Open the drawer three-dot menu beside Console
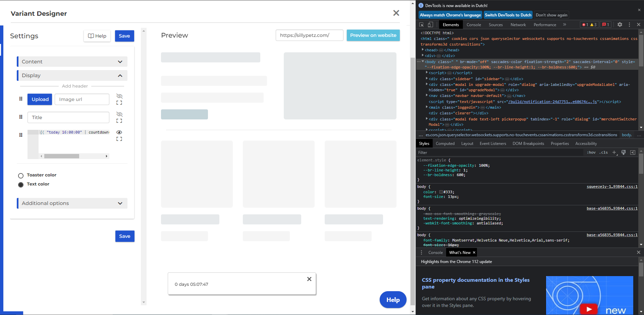 coord(422,252)
